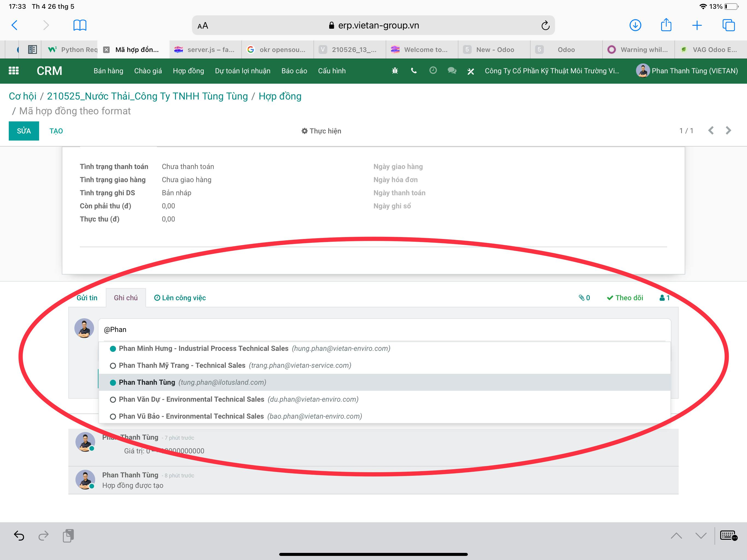Image resolution: width=747 pixels, height=560 pixels.
Task: Click the attachments paperclip counter
Action: click(x=584, y=297)
